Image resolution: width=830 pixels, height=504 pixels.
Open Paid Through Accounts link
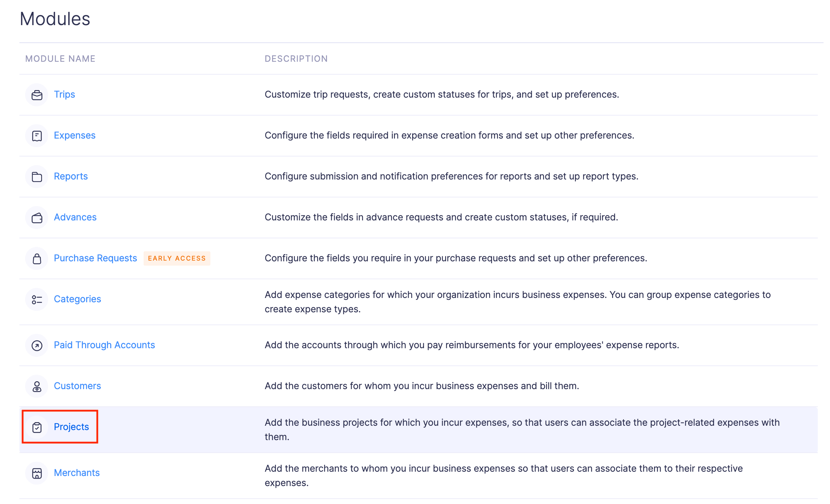coord(104,345)
